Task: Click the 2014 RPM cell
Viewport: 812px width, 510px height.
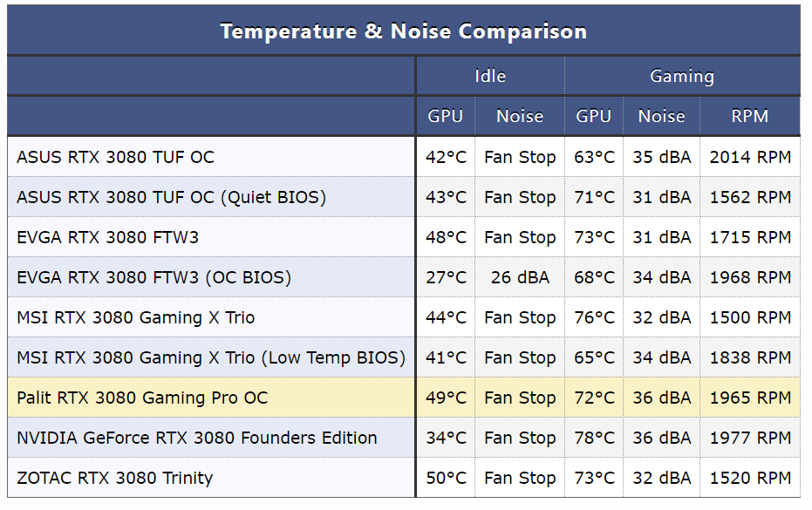Action: [750, 157]
